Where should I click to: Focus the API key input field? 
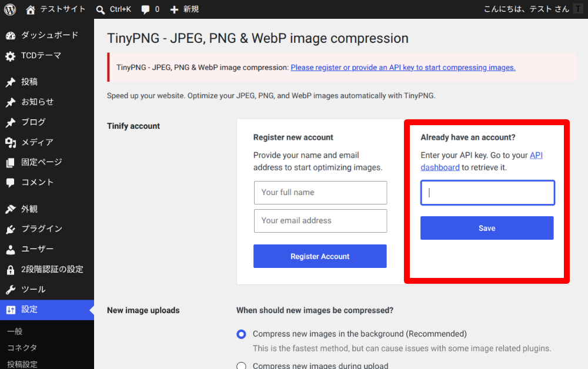[x=487, y=193]
